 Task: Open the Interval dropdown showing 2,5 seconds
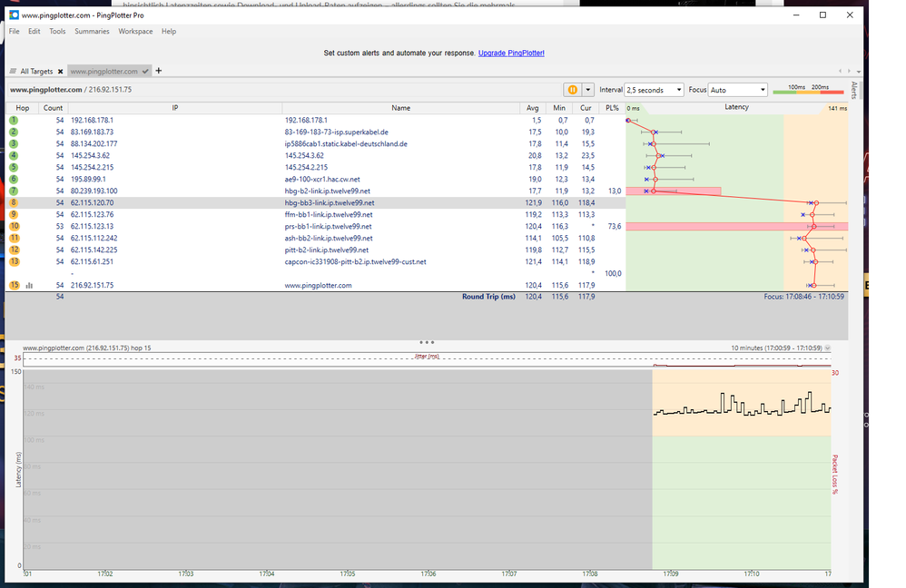click(x=654, y=90)
